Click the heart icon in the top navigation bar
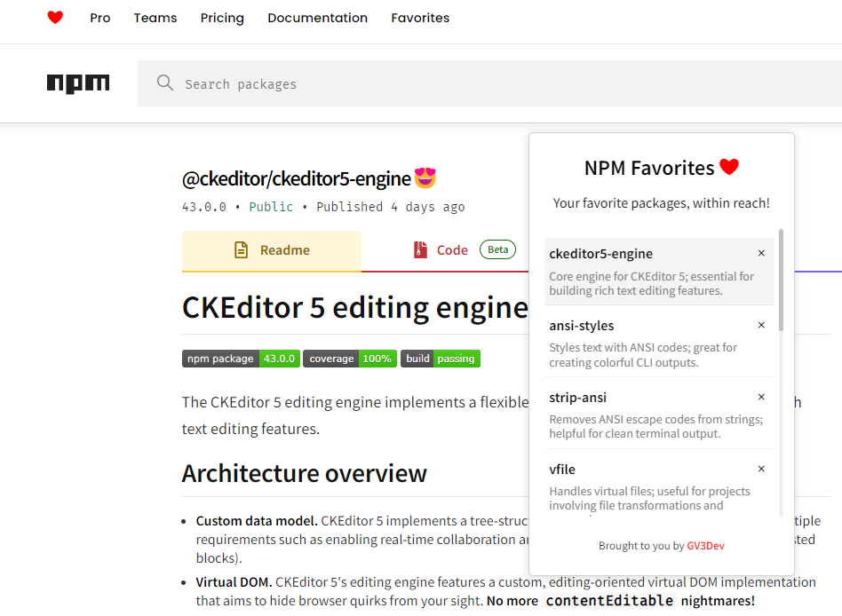The width and height of the screenshot is (842, 616). (x=55, y=17)
